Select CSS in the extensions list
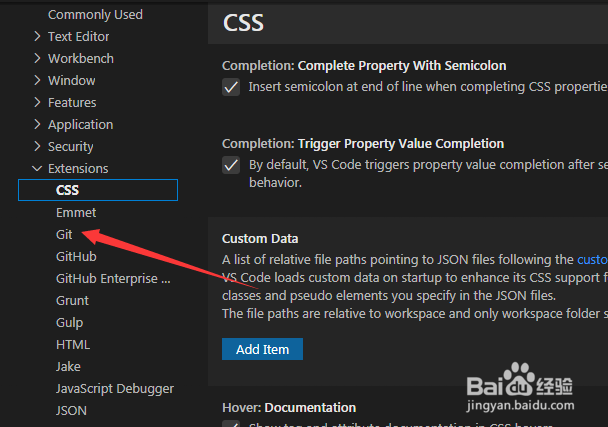The height and width of the screenshot is (427, 608). click(x=68, y=190)
